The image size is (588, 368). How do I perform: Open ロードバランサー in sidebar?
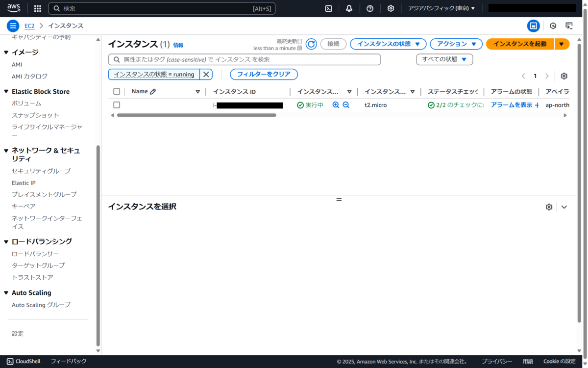35,254
